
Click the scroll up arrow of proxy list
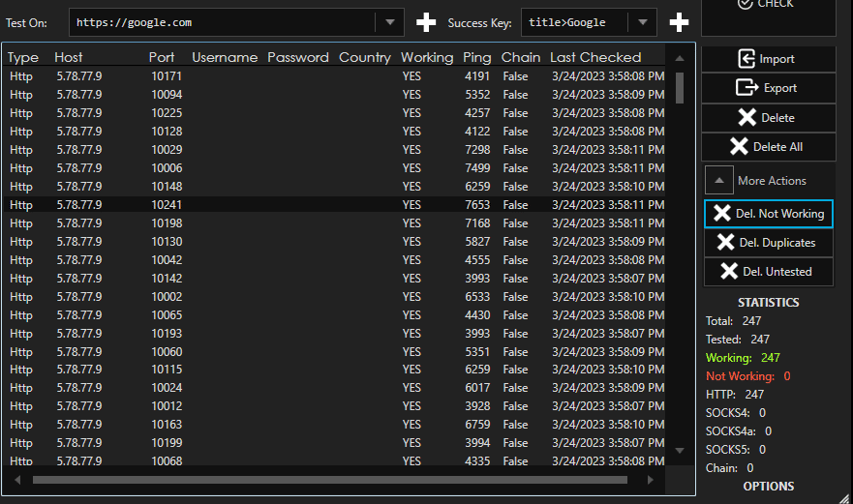point(680,58)
